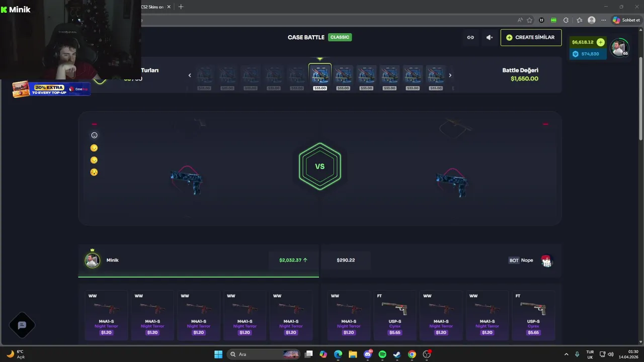This screenshot has height=362, width=644.
Task: Click Minik's $2,032.37 total
Action: (293, 260)
